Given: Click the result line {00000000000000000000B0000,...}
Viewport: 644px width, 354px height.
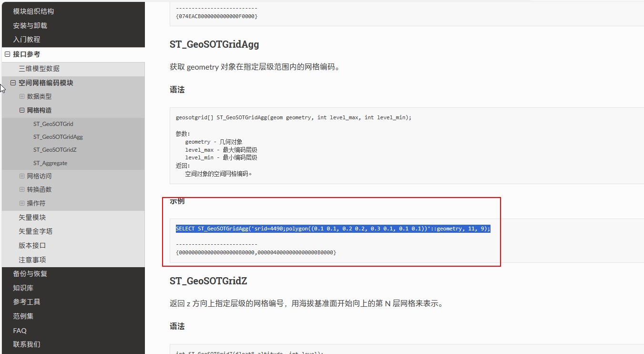Looking at the screenshot, I should (256, 252).
